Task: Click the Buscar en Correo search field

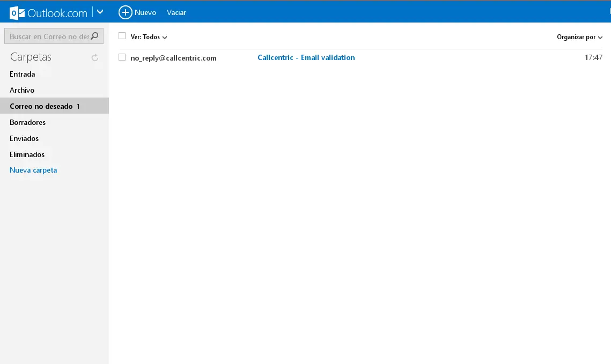Action: (x=48, y=35)
